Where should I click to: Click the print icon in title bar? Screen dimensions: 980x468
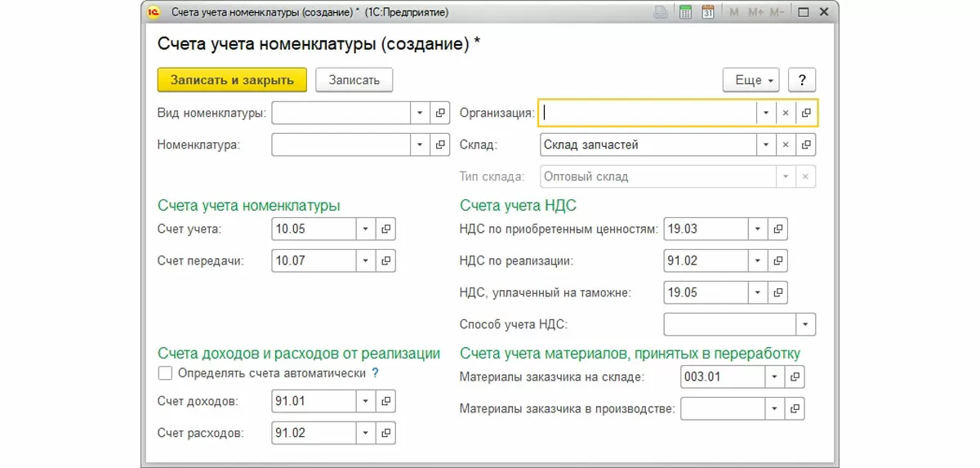coord(661,12)
